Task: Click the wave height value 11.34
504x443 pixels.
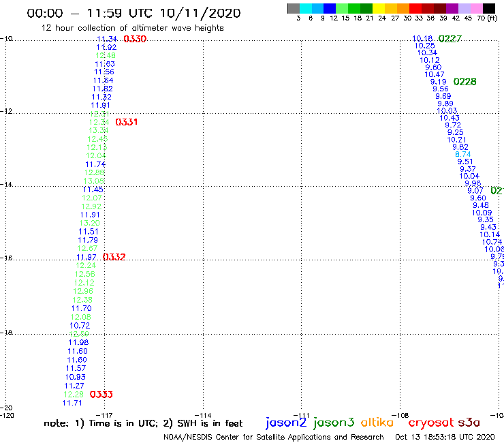Action: pos(107,39)
